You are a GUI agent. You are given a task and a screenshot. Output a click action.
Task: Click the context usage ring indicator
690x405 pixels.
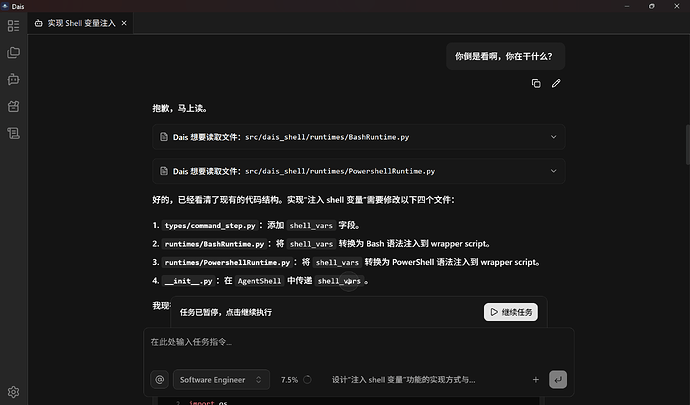click(x=307, y=379)
